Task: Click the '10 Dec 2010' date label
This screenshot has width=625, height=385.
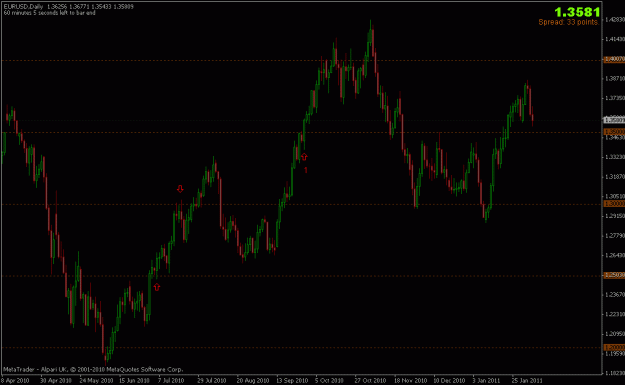Action: tap(449, 380)
